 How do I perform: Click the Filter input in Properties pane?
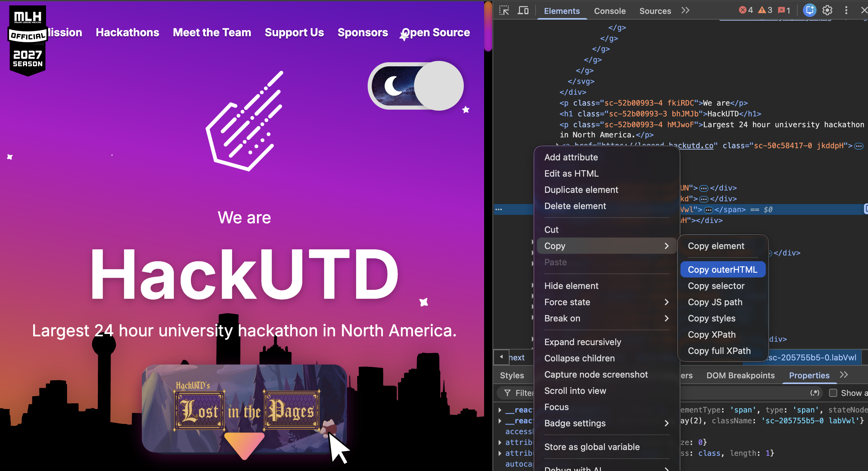coord(524,393)
